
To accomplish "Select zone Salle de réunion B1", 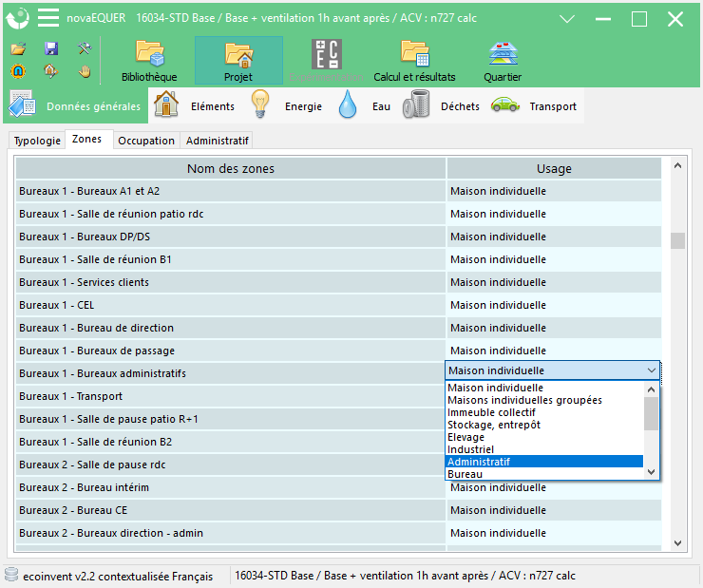I will pyautogui.click(x=231, y=259).
